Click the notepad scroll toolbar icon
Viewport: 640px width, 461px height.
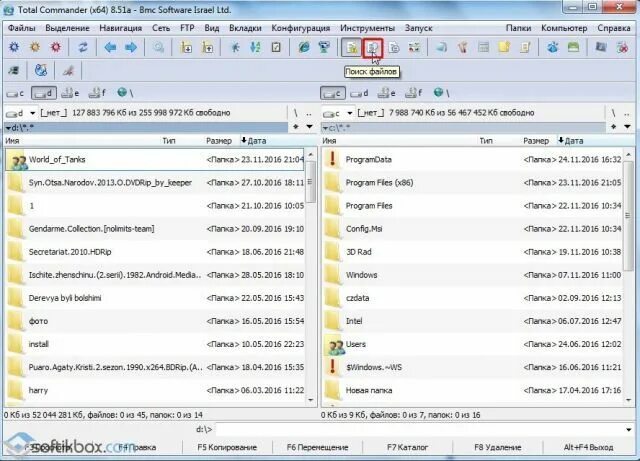coord(525,47)
